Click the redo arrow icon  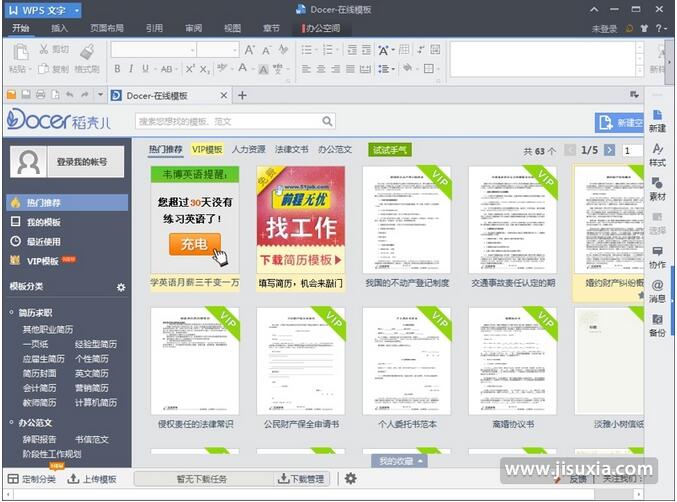(85, 95)
